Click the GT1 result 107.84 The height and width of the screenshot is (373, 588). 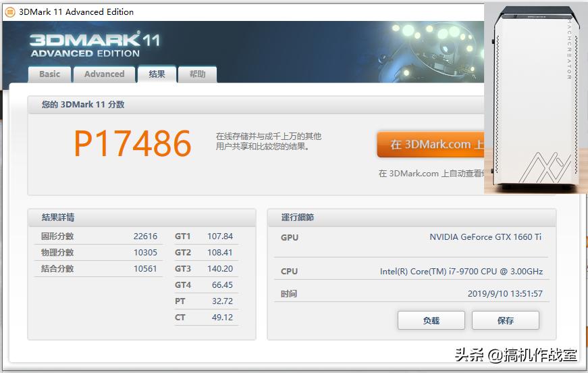tap(220, 237)
